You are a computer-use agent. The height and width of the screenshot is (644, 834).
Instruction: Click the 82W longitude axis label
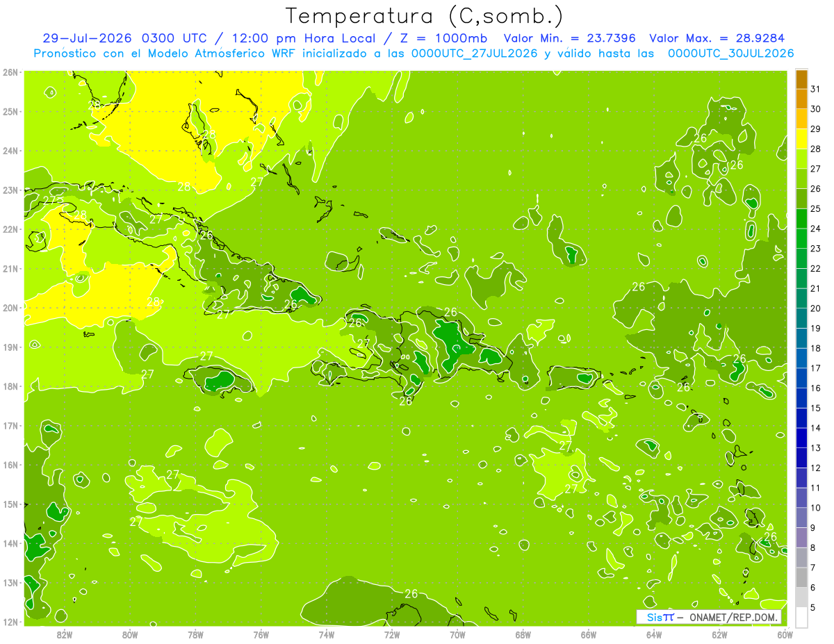[x=65, y=634]
